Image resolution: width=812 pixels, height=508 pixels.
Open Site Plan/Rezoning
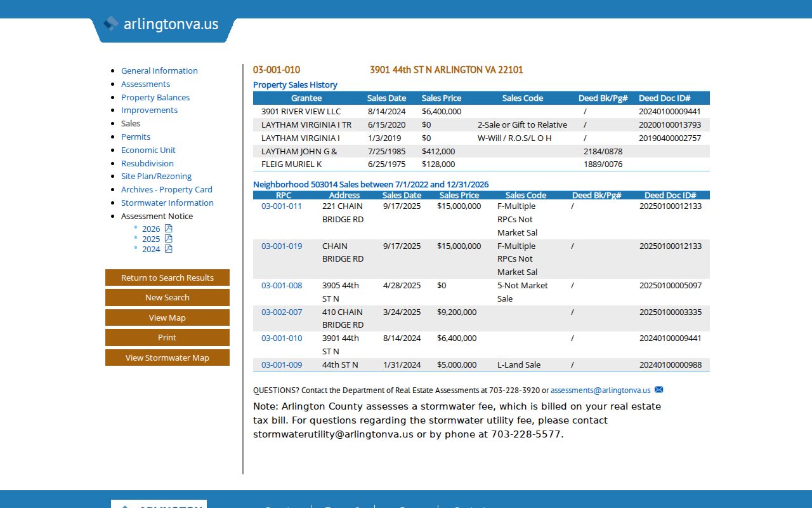pos(156,176)
